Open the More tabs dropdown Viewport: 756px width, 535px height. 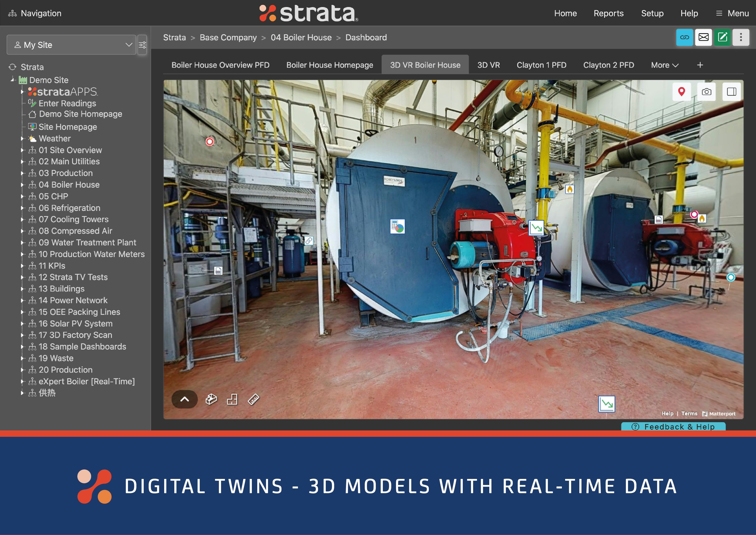point(664,65)
